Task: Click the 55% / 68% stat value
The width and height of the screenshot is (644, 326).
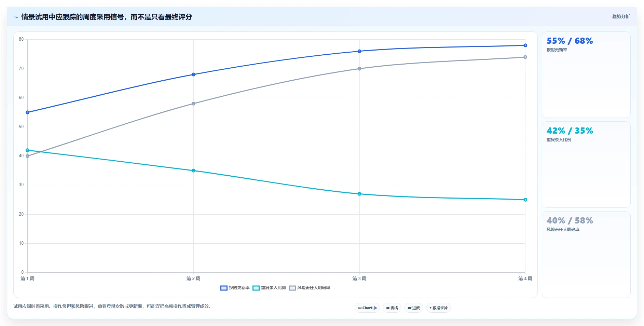Action: (x=570, y=41)
